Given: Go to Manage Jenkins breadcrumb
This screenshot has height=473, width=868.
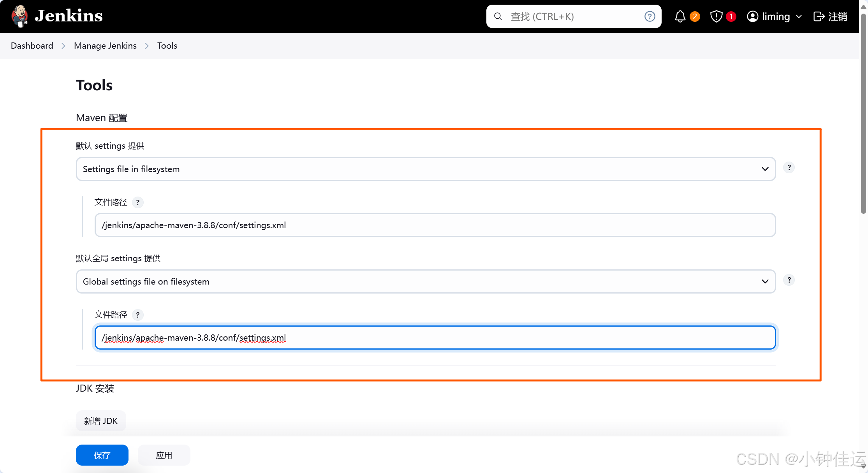Looking at the screenshot, I should [x=105, y=46].
